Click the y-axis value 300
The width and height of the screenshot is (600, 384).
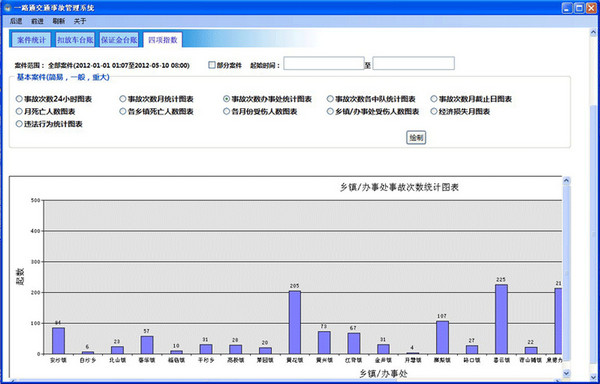click(36, 262)
